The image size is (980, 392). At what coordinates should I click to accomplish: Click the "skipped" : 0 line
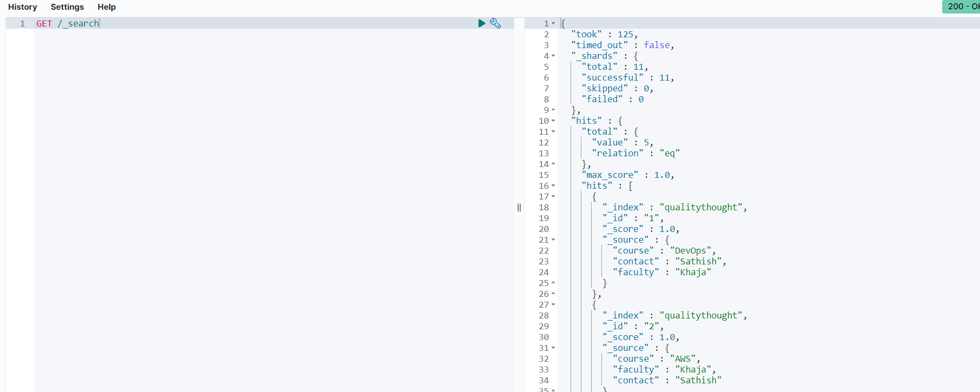pyautogui.click(x=617, y=88)
